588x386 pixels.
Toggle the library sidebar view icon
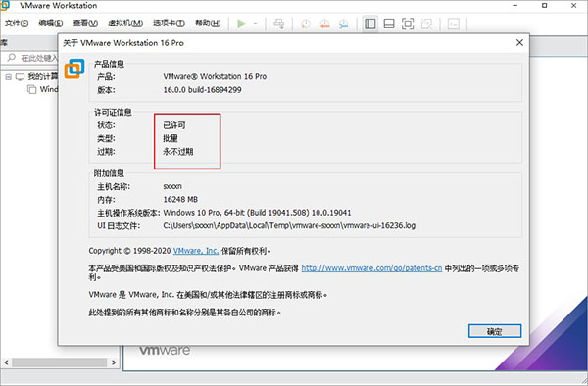370,24
